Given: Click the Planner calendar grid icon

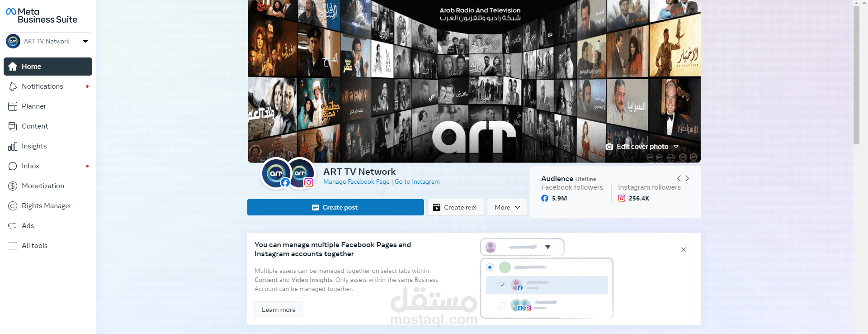Looking at the screenshot, I should coord(13,106).
